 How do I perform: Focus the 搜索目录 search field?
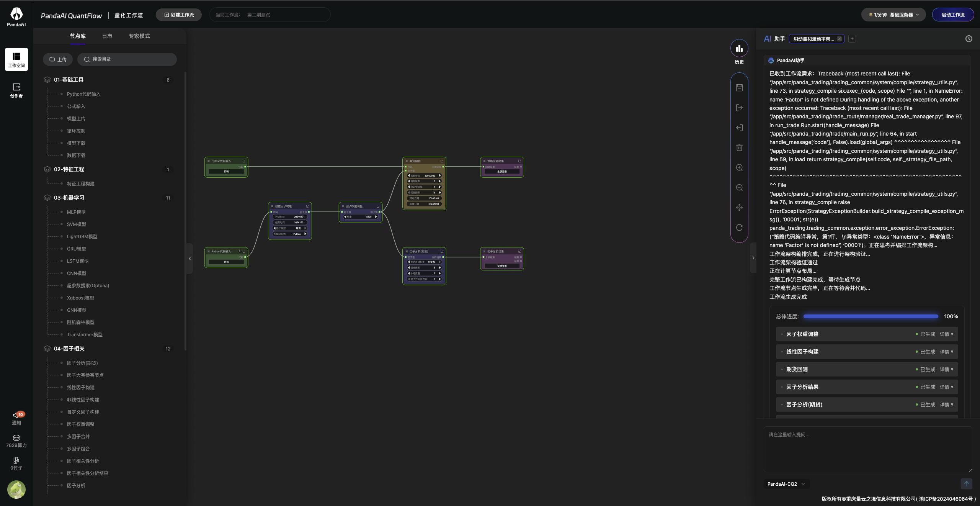(x=127, y=59)
